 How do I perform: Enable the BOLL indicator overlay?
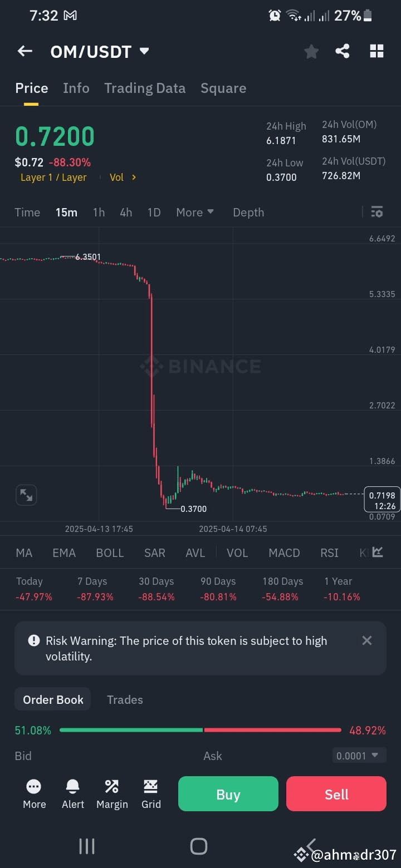110,553
